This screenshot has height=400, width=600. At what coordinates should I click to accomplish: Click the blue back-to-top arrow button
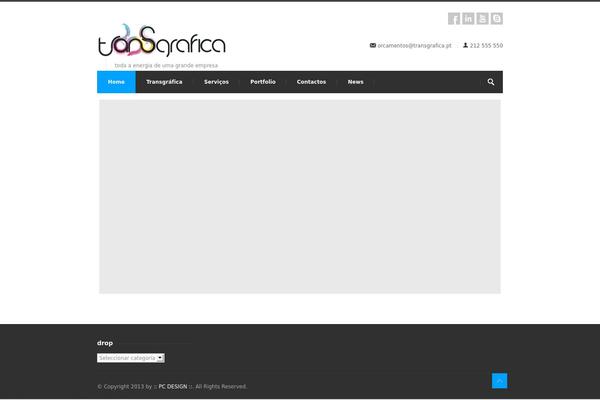499,380
